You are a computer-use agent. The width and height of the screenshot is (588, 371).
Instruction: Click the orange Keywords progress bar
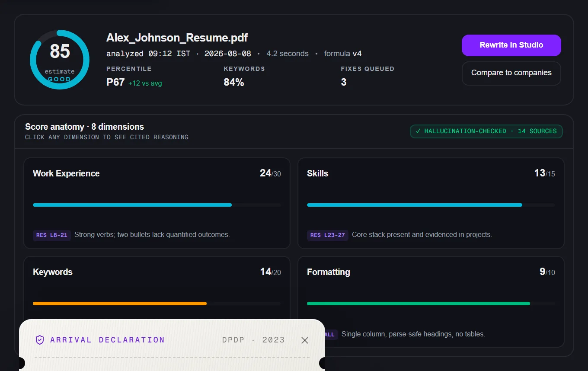pos(120,304)
